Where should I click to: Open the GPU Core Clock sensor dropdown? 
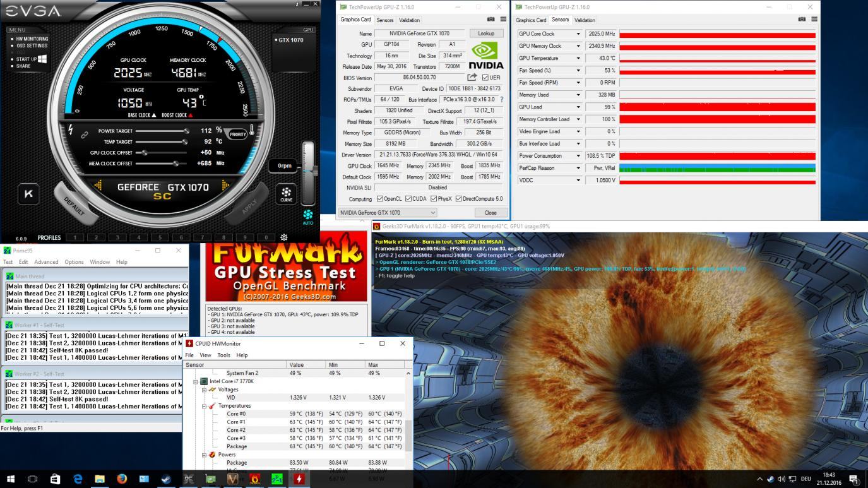point(578,34)
